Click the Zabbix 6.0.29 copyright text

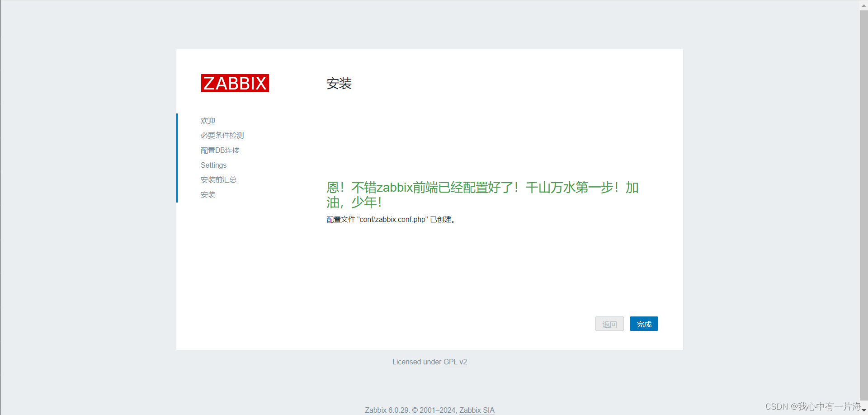coord(411,410)
